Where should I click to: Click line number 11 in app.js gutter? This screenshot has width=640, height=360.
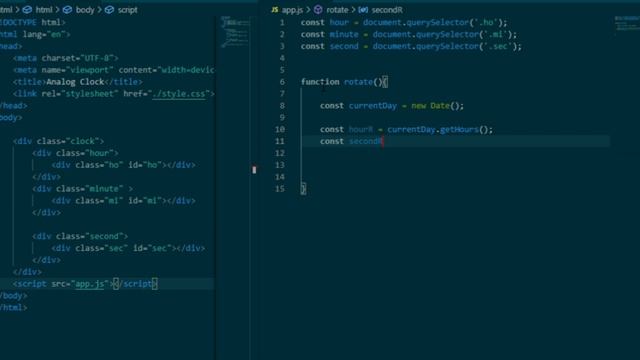click(x=280, y=141)
